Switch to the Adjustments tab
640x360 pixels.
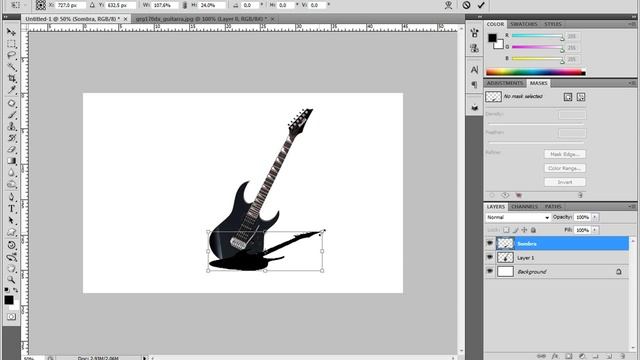click(505, 83)
